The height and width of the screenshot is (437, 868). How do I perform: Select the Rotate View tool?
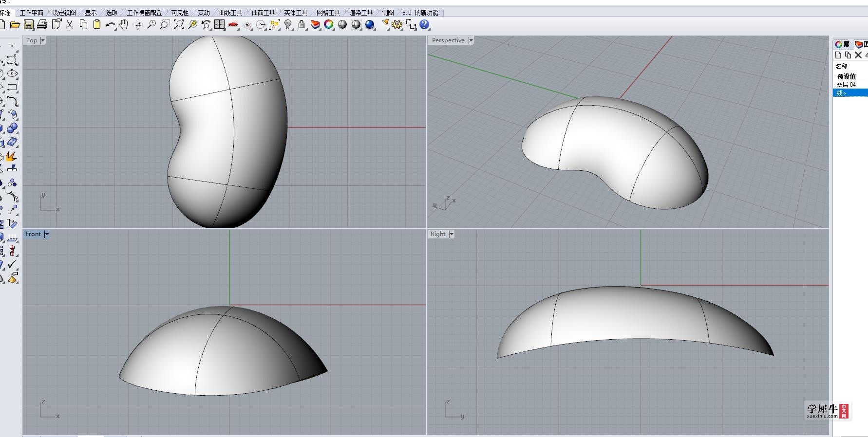click(138, 25)
